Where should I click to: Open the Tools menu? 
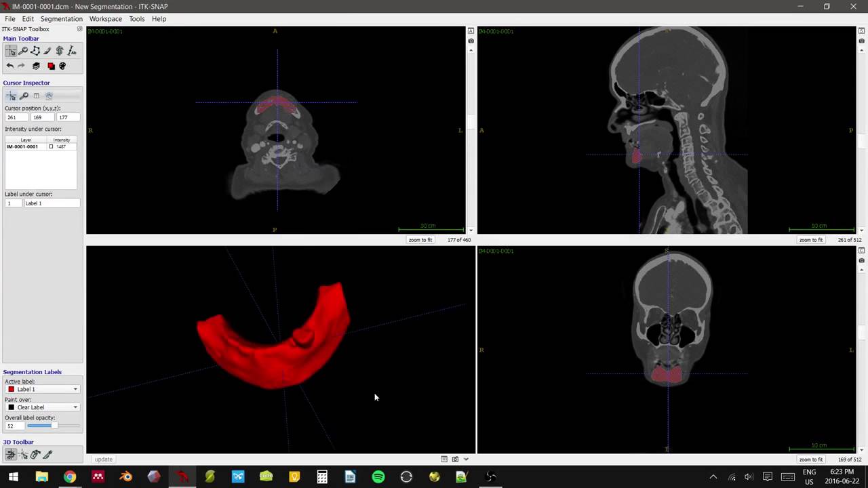tap(137, 19)
